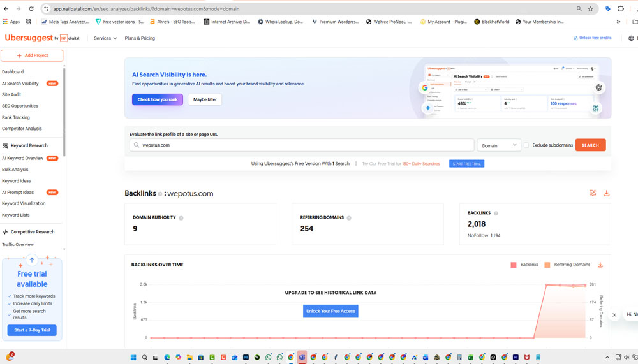Viewport: 638px width, 364px height.
Task: Toggle Referring Domains legend swatch
Action: 547,265
